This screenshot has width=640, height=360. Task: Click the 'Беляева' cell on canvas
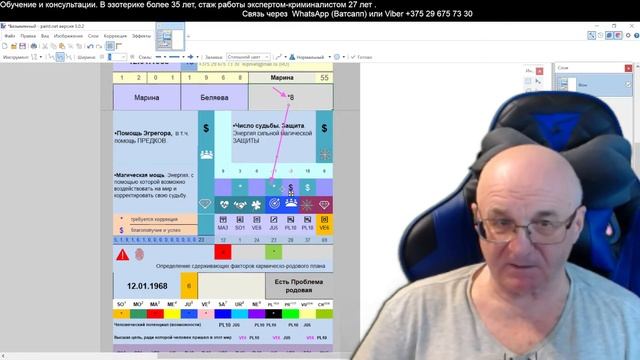[x=214, y=98]
